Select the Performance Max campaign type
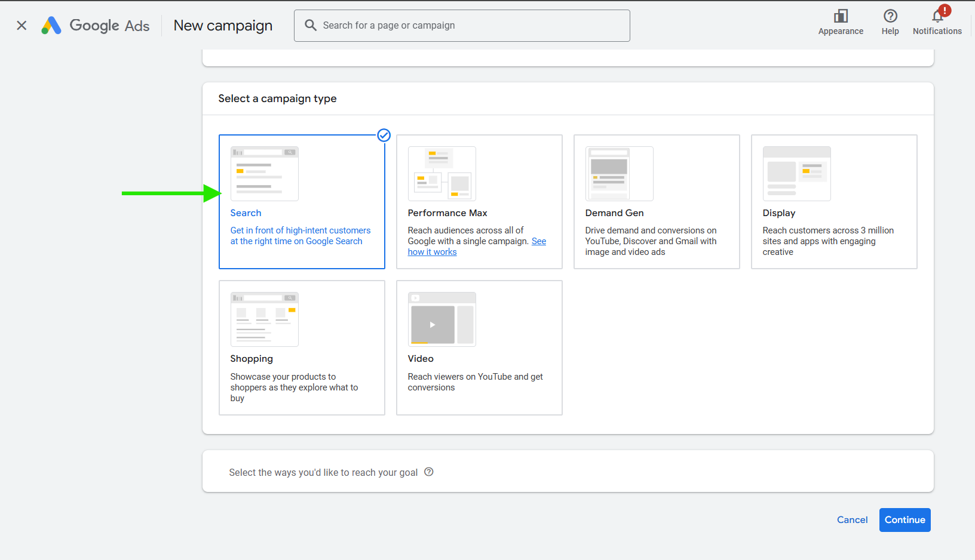The height and width of the screenshot is (560, 975). pos(479,202)
